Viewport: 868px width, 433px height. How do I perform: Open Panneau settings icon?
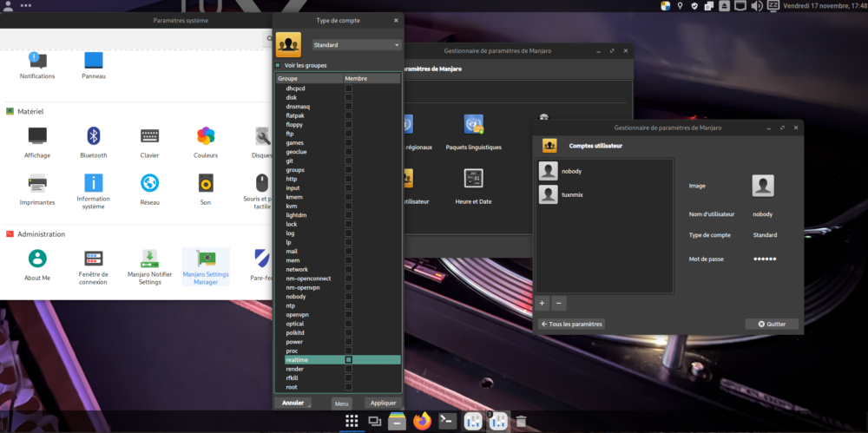[x=94, y=60]
